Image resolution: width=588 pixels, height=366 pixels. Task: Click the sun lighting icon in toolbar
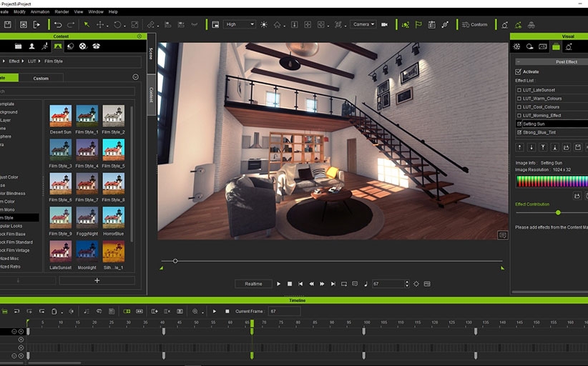(x=263, y=24)
